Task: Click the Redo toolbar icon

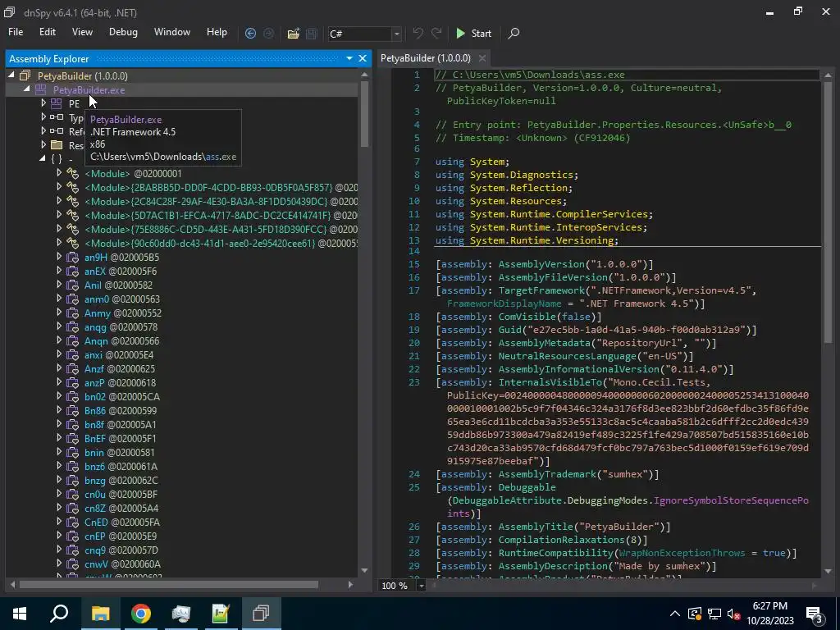Action: click(436, 33)
